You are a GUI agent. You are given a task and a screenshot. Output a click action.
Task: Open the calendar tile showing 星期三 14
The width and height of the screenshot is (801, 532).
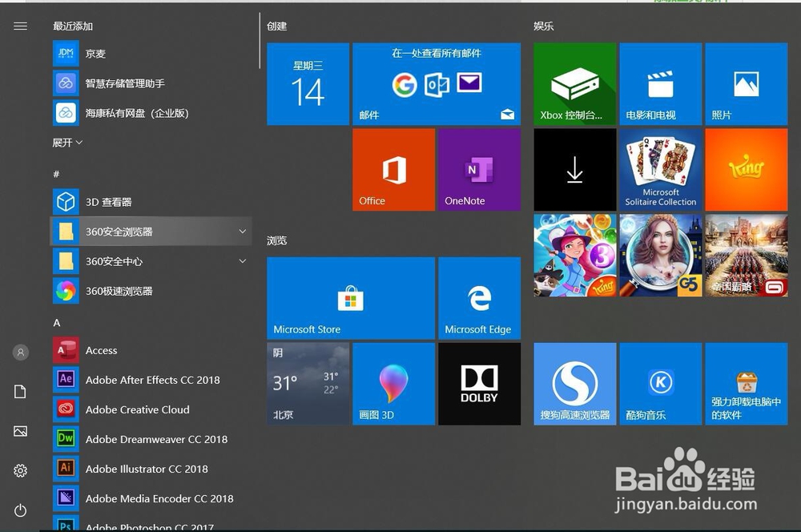[x=308, y=84]
